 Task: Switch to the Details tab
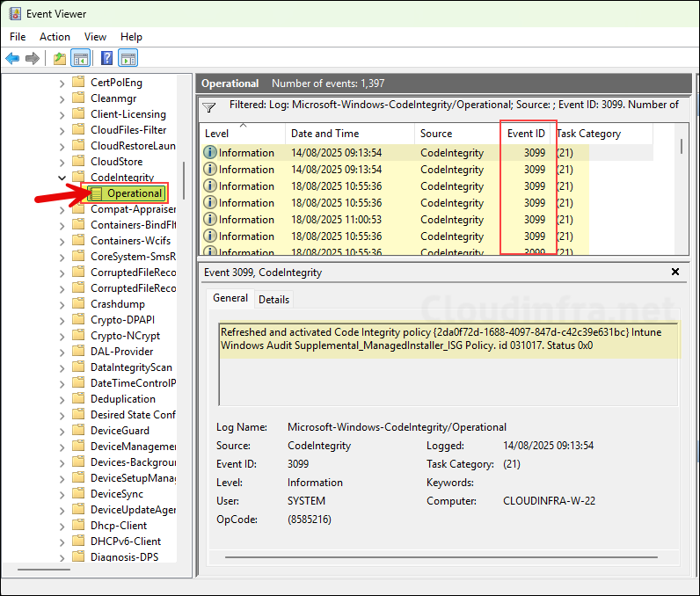pyautogui.click(x=273, y=300)
